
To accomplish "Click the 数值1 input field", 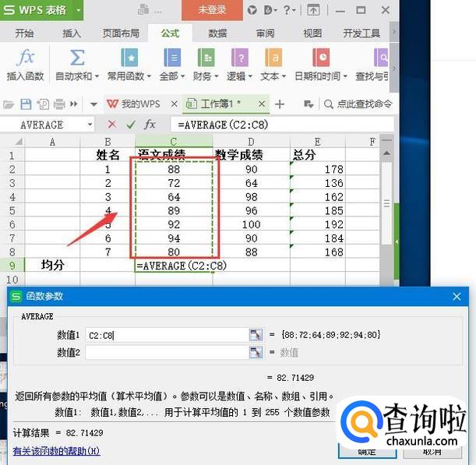I will coord(167,335).
